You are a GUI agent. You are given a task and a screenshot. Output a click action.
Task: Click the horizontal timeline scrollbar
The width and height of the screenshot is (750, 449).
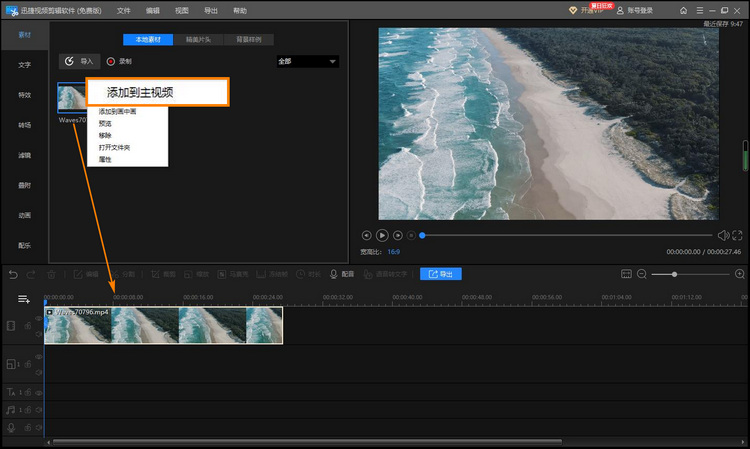[307, 442]
